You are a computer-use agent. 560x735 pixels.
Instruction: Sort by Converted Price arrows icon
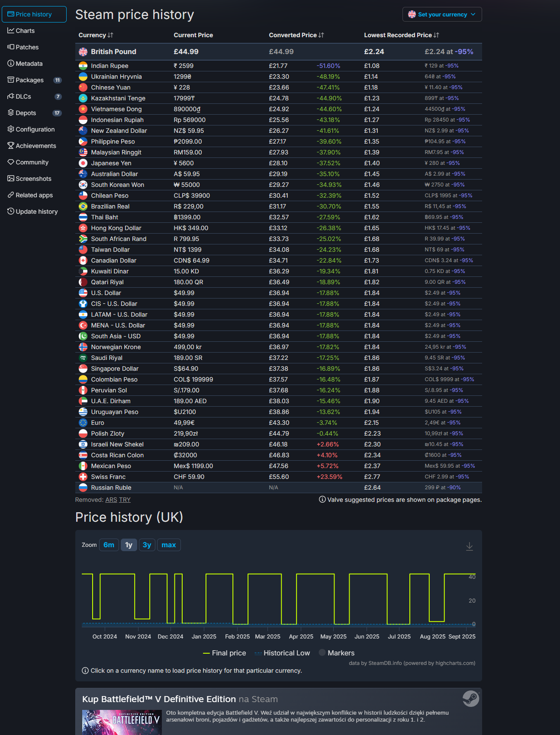tap(321, 35)
